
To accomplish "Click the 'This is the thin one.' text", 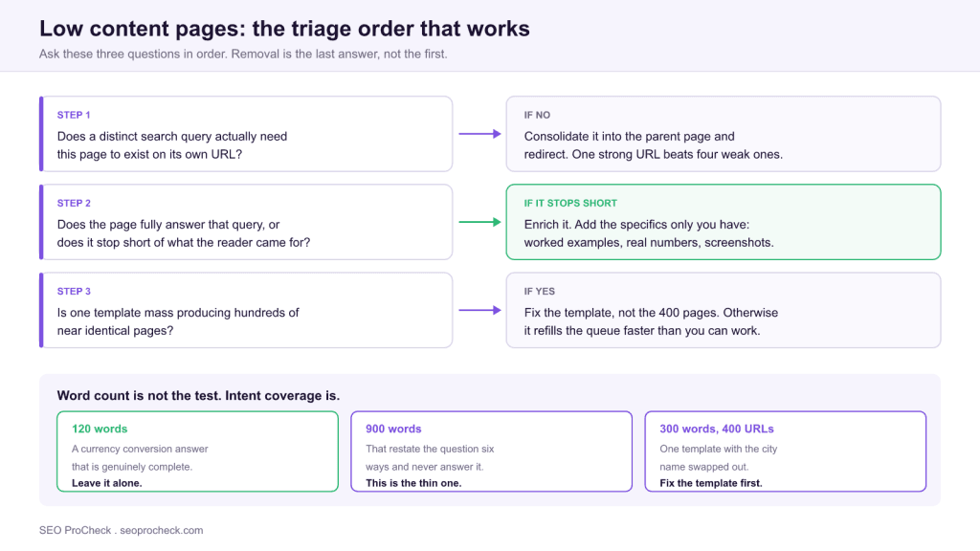I will tap(413, 483).
